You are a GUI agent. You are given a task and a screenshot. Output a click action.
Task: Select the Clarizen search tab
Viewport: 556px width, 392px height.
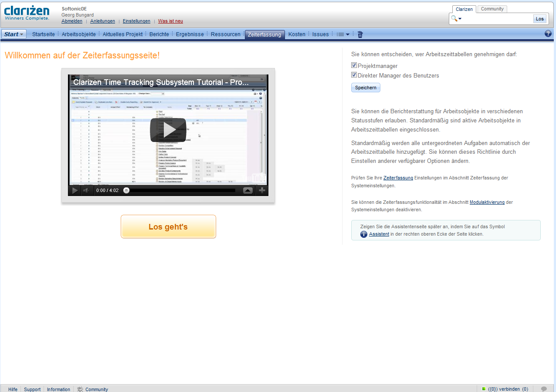pyautogui.click(x=464, y=9)
